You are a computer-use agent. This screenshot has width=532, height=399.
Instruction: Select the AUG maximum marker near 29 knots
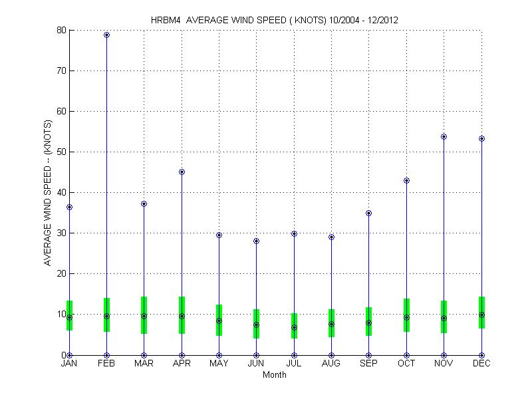click(331, 237)
